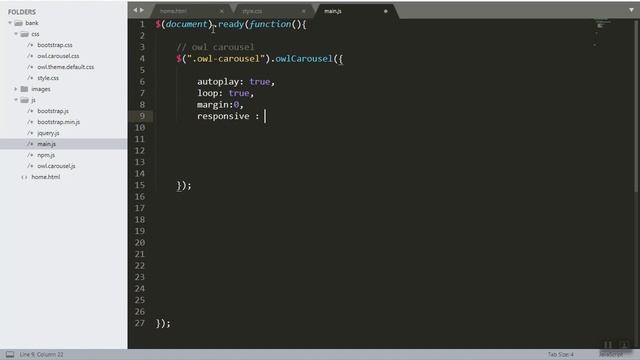Open npm.js from the sidebar
Image resolution: width=640 pixels, height=360 pixels.
[46, 155]
